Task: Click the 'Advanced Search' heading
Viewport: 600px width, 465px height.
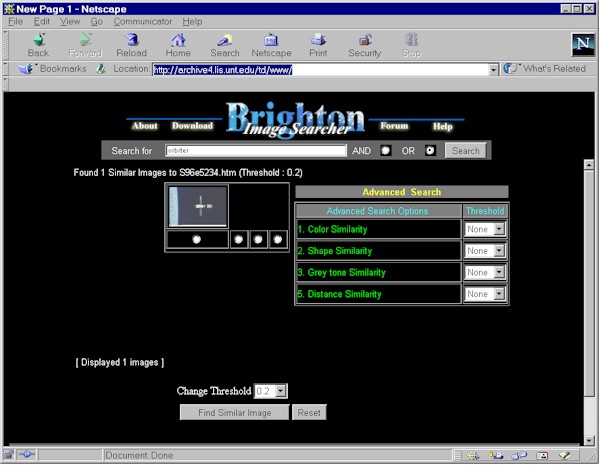Action: pos(401,192)
